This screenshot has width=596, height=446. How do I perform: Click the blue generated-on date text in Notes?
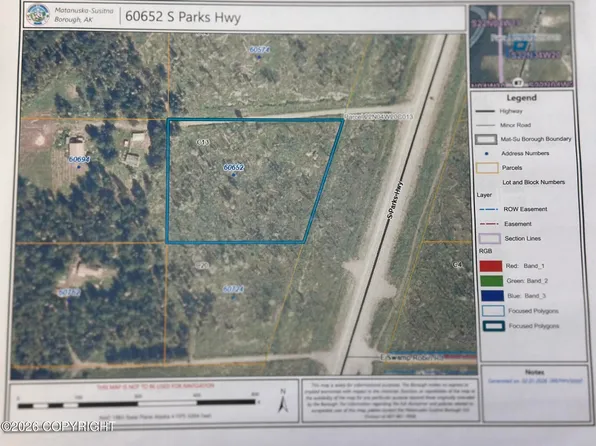click(535, 380)
